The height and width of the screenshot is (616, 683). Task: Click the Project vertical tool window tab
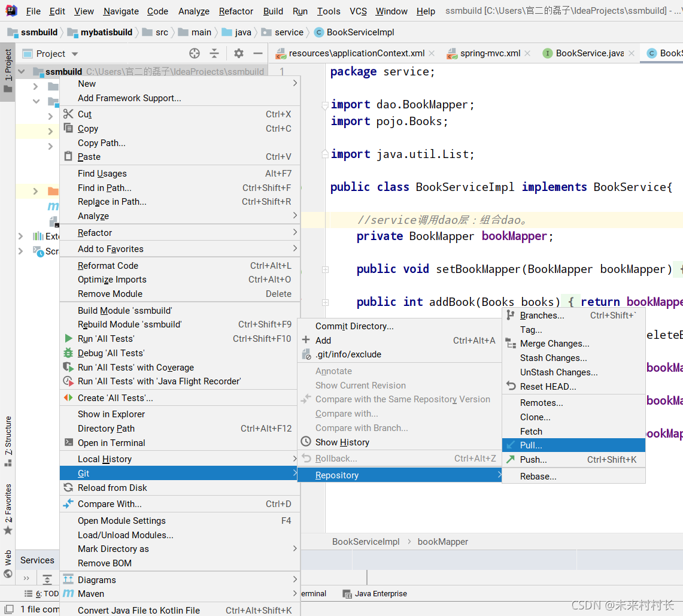click(8, 71)
